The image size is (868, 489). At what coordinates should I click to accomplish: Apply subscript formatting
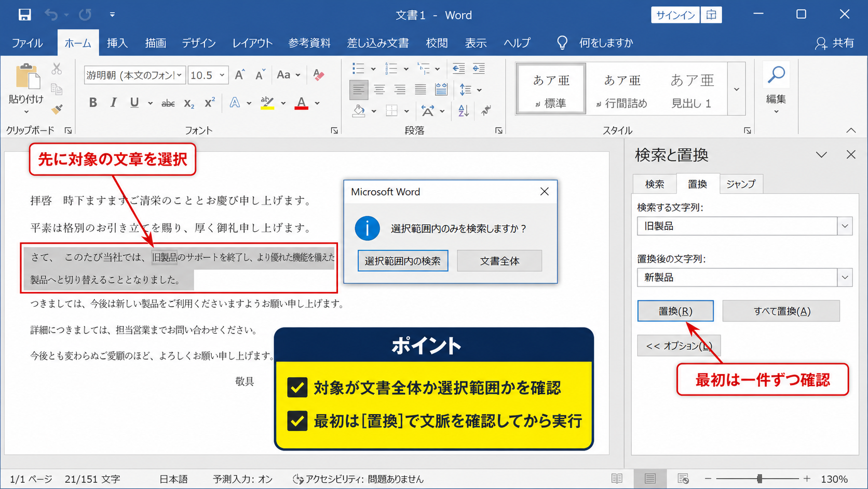189,103
